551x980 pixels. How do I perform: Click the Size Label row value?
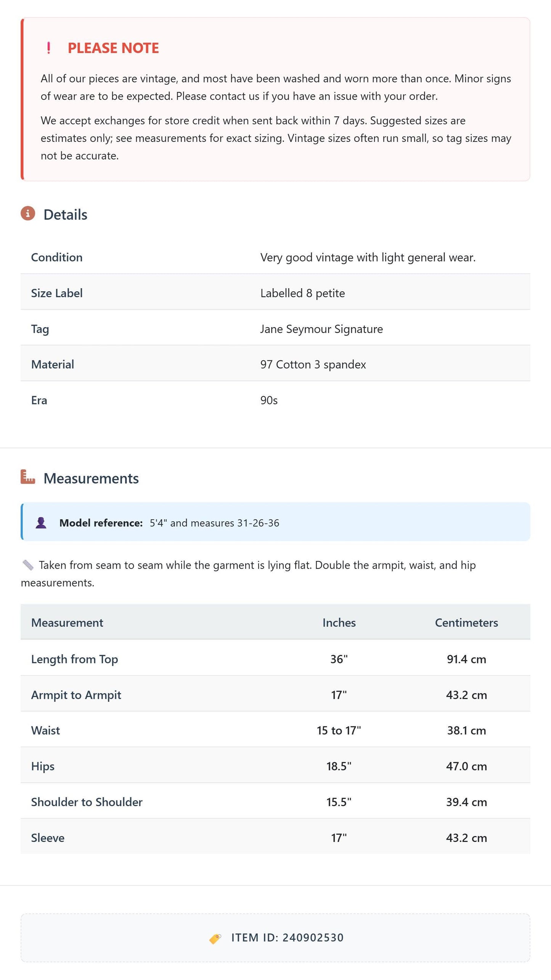tap(302, 293)
